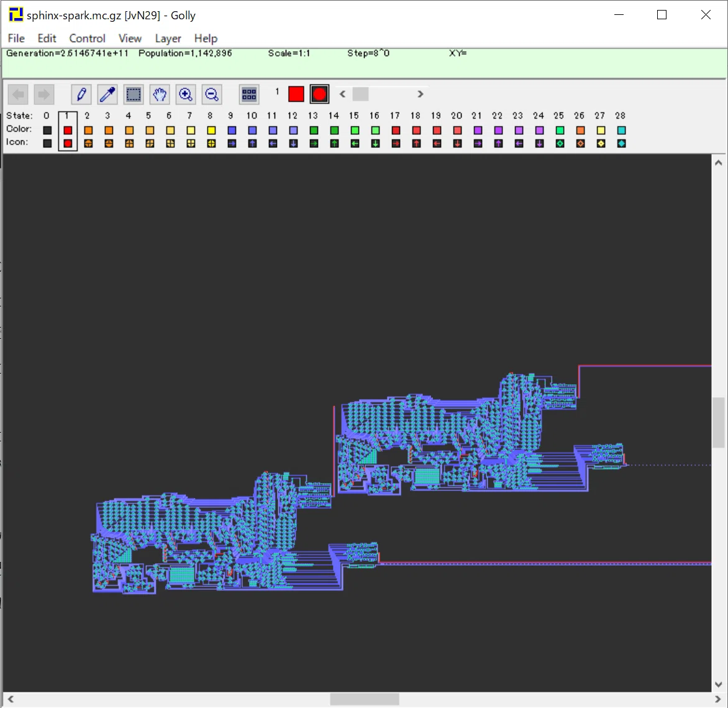Select the state 24 purple down-arrow icon
The height and width of the screenshot is (708, 728).
point(540,144)
